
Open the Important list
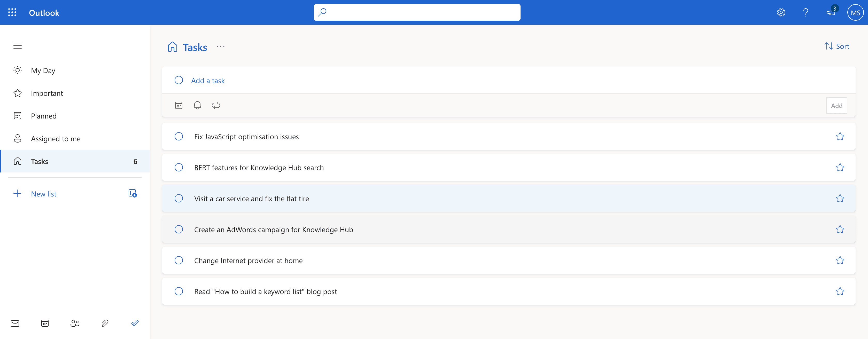click(47, 93)
